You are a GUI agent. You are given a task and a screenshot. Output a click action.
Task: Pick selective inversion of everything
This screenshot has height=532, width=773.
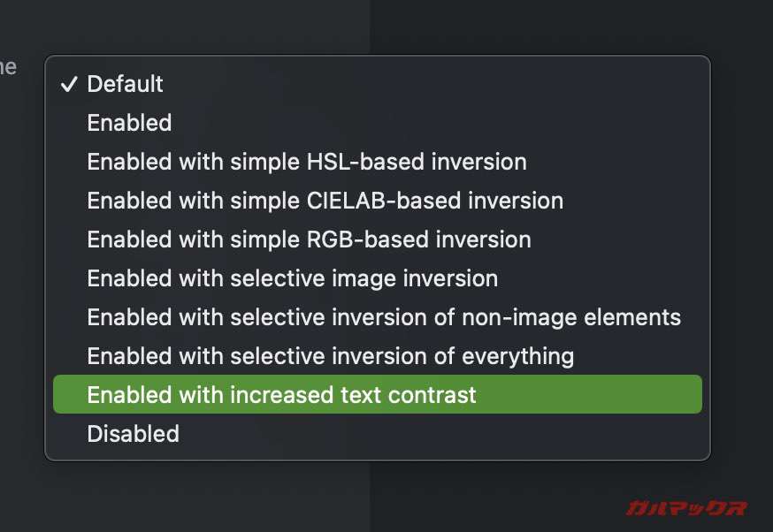pos(330,356)
